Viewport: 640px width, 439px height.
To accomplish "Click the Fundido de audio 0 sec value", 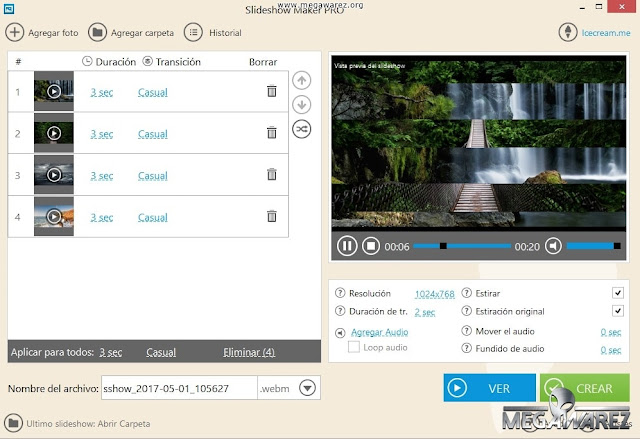I will [x=611, y=350].
